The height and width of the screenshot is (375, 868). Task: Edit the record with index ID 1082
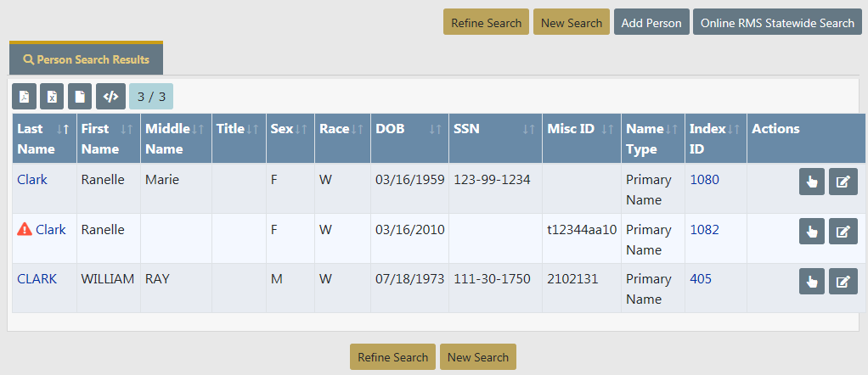coord(843,232)
